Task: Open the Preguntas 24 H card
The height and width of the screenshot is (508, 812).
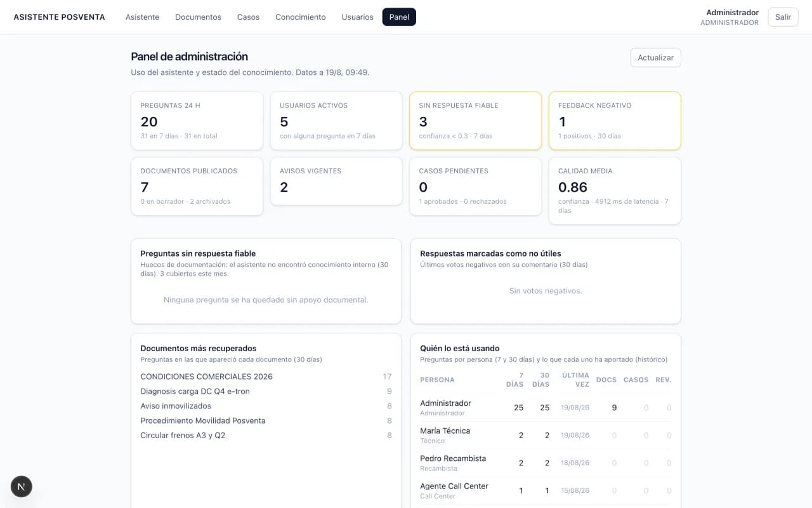Action: pyautogui.click(x=197, y=121)
